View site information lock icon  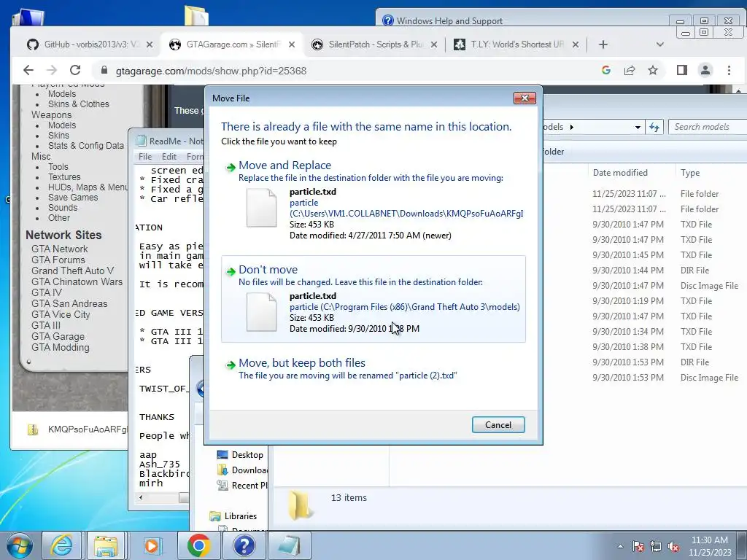click(104, 71)
